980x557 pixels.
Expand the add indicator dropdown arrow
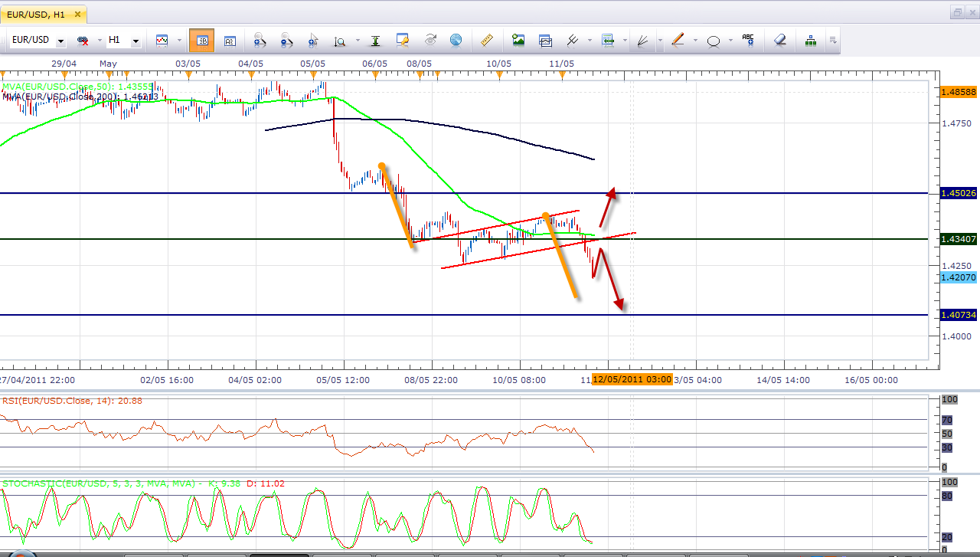point(626,41)
